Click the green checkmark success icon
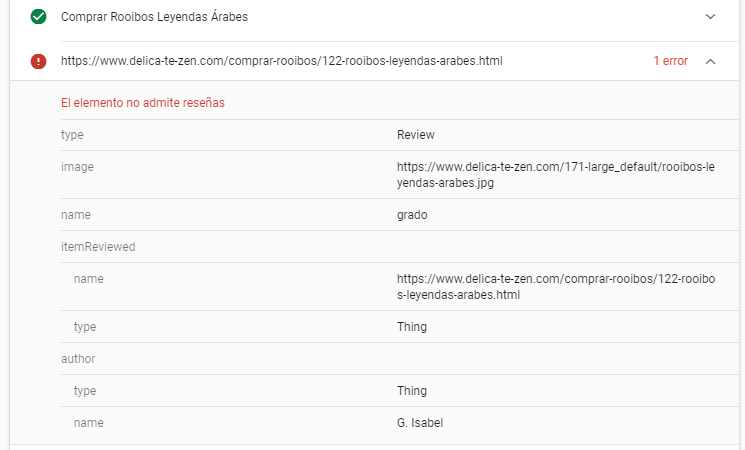The width and height of the screenshot is (745, 450). (38, 17)
